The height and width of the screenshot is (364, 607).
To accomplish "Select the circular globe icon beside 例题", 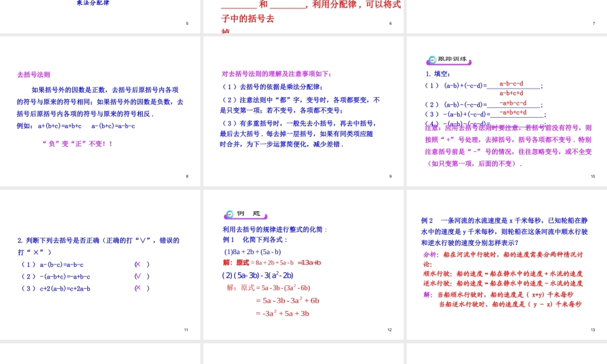I will pyautogui.click(x=231, y=214).
